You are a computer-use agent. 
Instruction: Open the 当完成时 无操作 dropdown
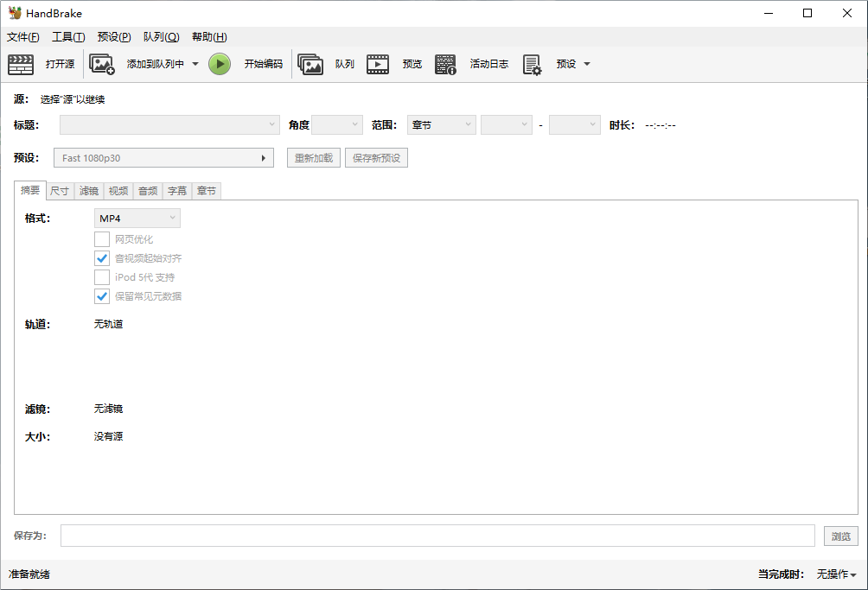coord(837,574)
